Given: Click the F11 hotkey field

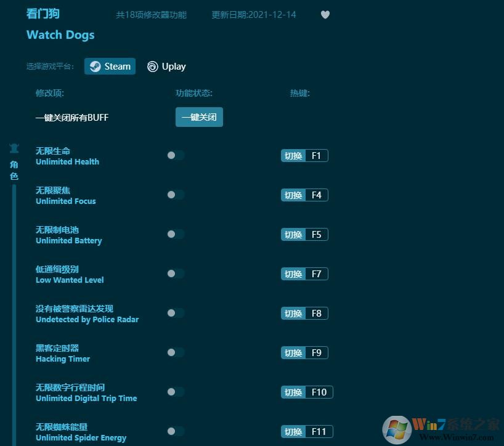Looking at the screenshot, I should tap(319, 432).
